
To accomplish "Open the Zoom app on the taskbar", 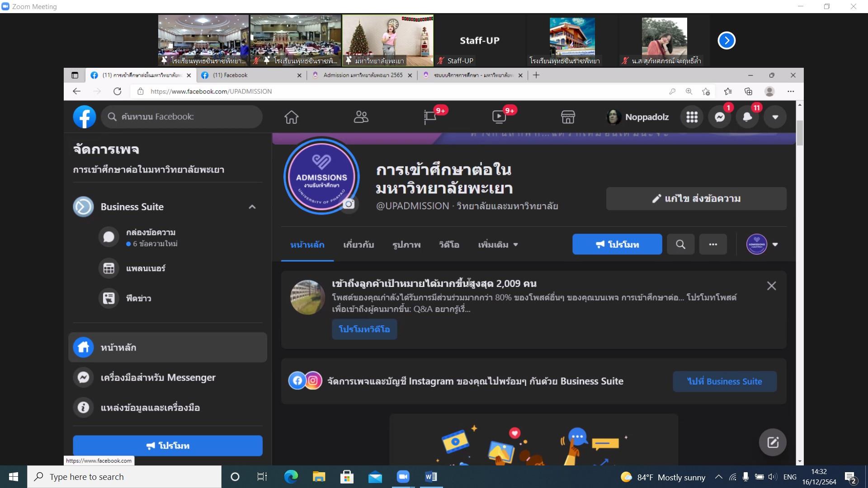I will (x=403, y=477).
